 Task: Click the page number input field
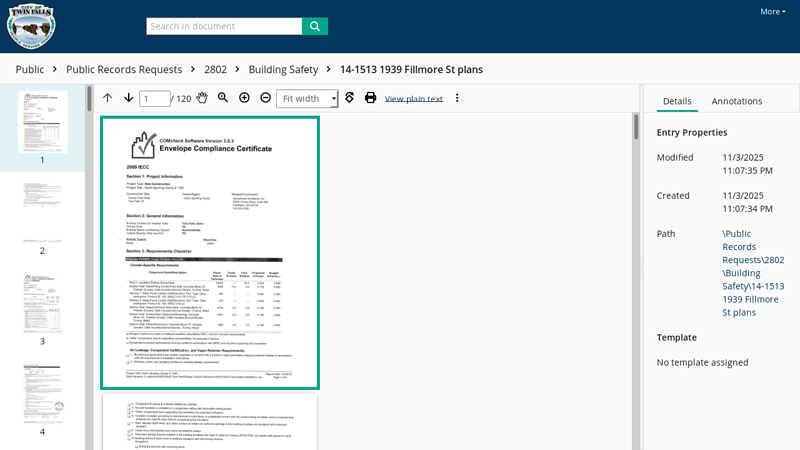click(155, 98)
